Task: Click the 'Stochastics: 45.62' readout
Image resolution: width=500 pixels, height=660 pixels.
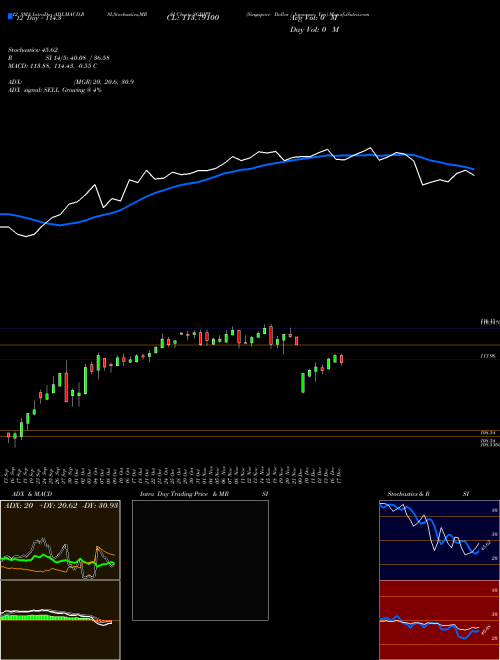Action: coord(33,50)
